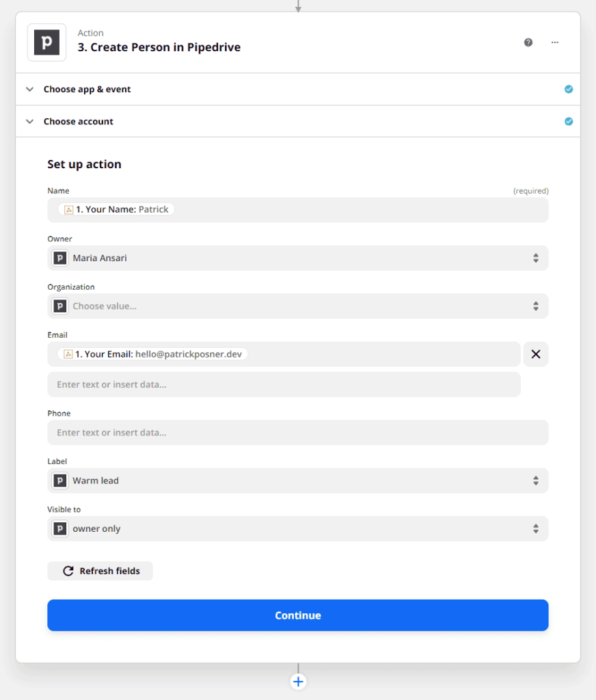Expand the Choose account section
This screenshot has width=596, height=700.
298,122
